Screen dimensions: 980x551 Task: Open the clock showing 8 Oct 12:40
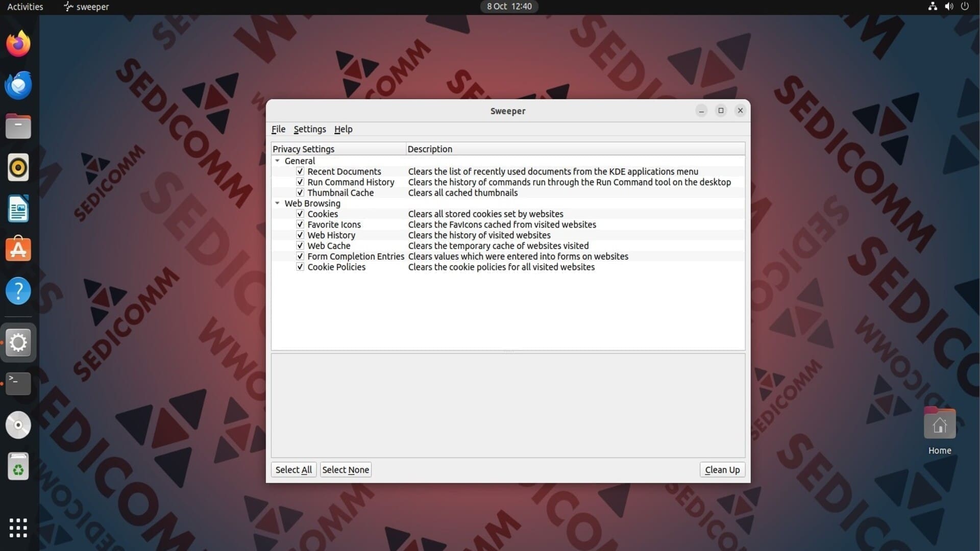click(x=509, y=6)
